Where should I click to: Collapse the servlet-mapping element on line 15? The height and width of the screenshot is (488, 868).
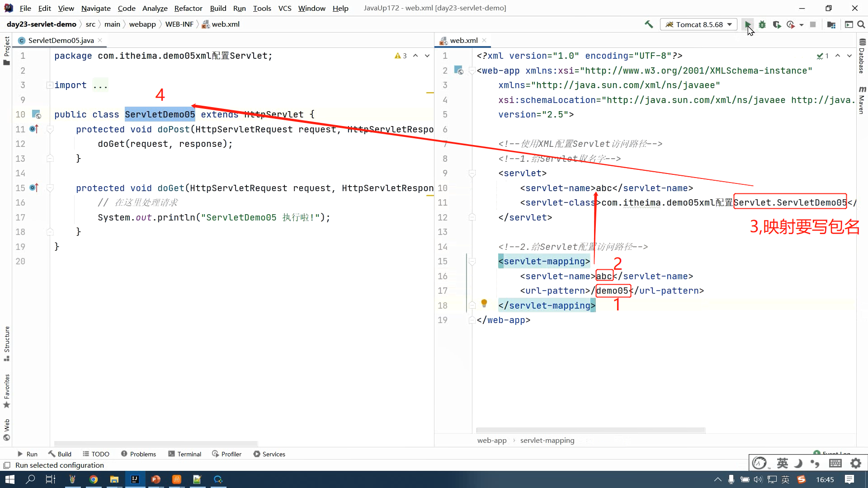(x=472, y=261)
